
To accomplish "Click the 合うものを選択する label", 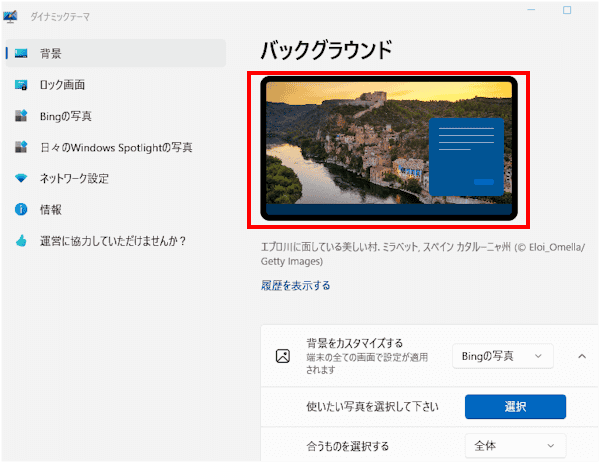I will tap(347, 446).
